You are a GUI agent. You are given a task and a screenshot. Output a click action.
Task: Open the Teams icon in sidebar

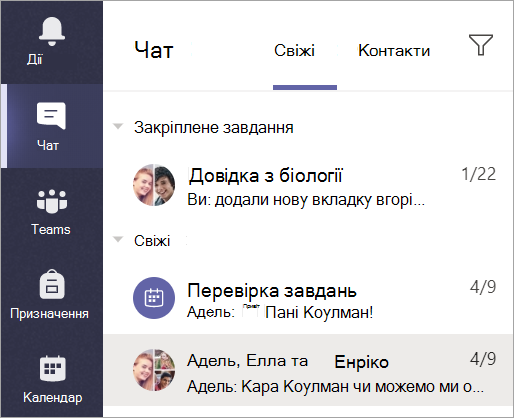click(52, 201)
